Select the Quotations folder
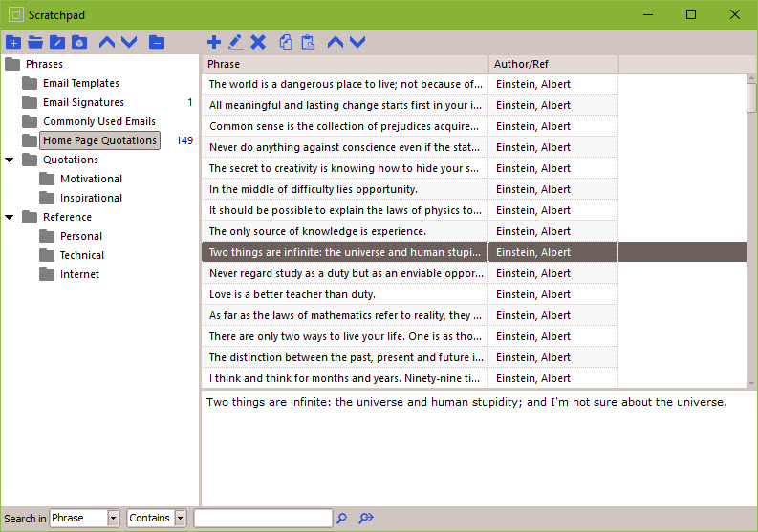758x532 pixels. coord(71,160)
